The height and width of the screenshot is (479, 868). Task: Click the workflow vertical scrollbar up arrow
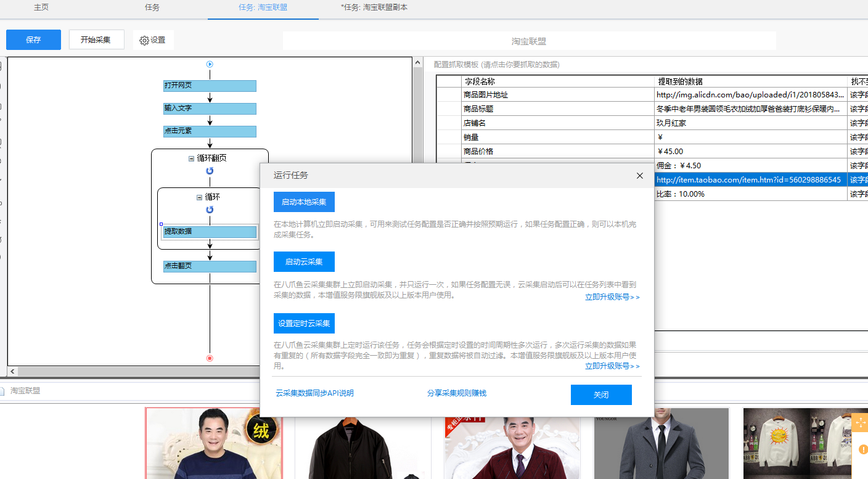point(417,62)
